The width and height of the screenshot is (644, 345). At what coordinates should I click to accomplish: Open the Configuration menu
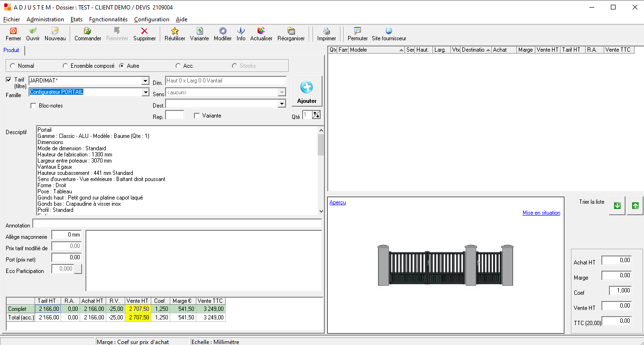tap(151, 19)
